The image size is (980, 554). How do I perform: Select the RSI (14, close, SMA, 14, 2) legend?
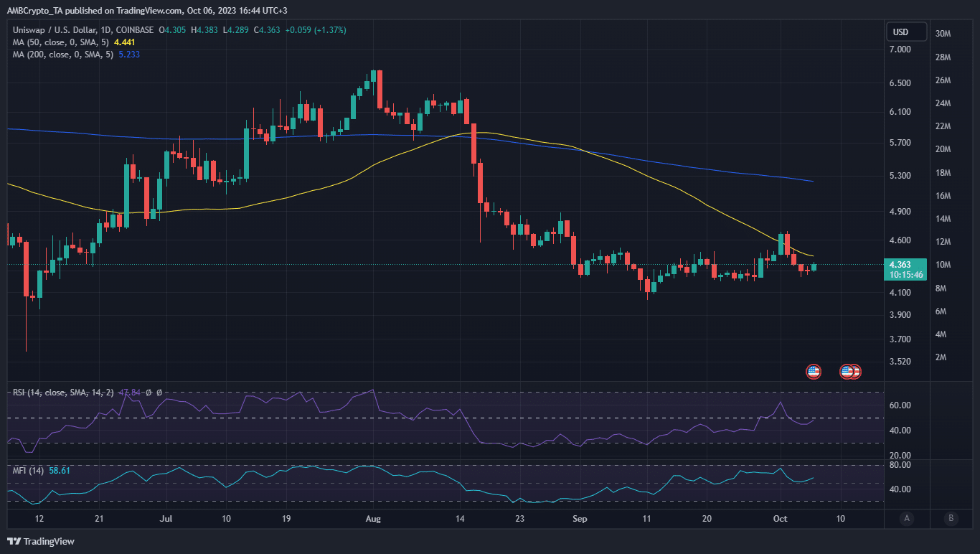[x=63, y=393]
